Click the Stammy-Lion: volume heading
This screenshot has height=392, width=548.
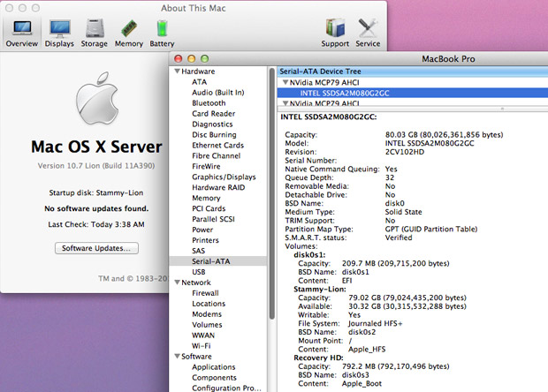coord(320,289)
